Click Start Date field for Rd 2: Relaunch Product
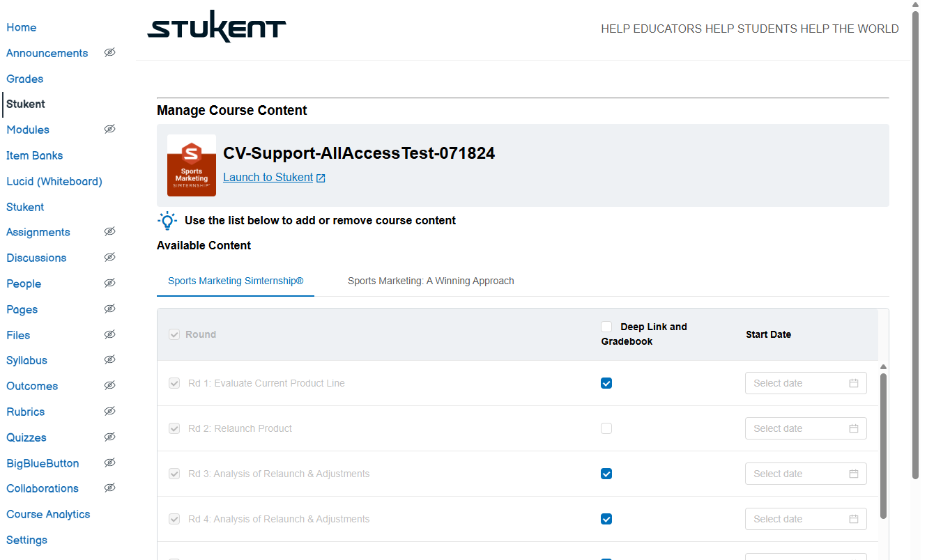927x560 pixels. pos(806,428)
